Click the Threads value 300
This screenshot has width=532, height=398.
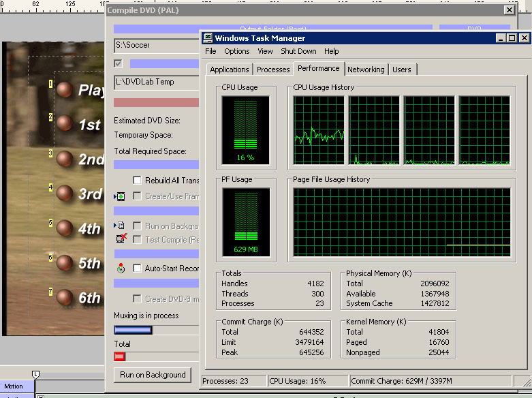point(317,294)
